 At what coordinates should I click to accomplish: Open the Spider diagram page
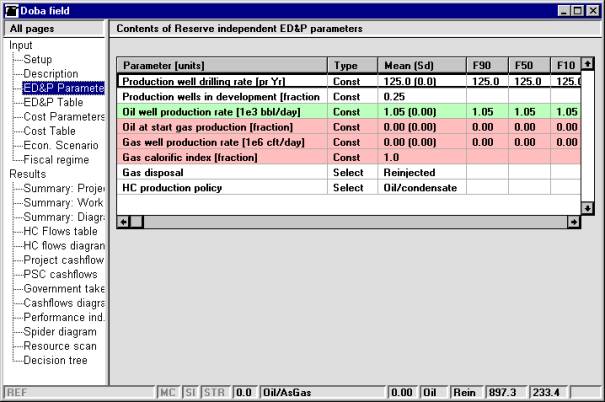pyautogui.click(x=60, y=332)
